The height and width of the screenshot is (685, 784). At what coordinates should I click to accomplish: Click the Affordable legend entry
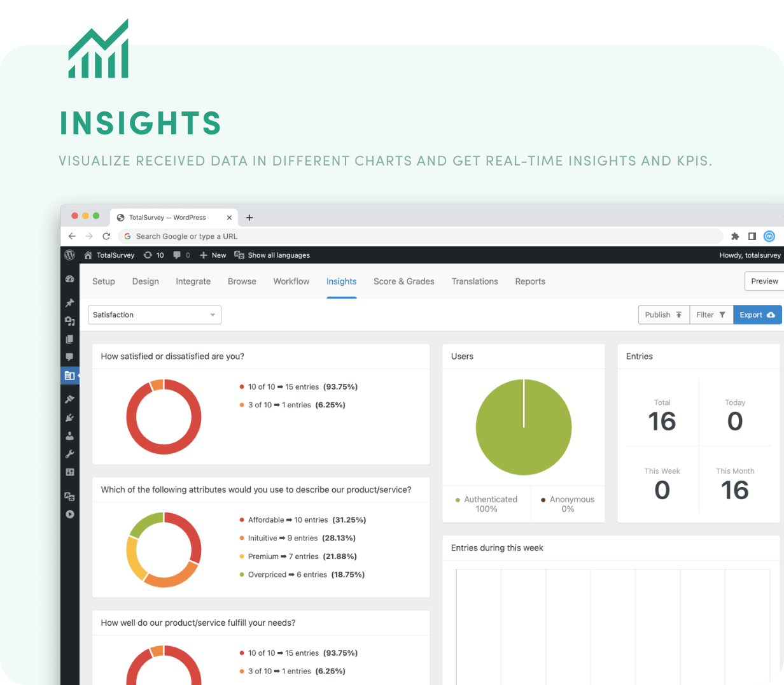pos(303,520)
